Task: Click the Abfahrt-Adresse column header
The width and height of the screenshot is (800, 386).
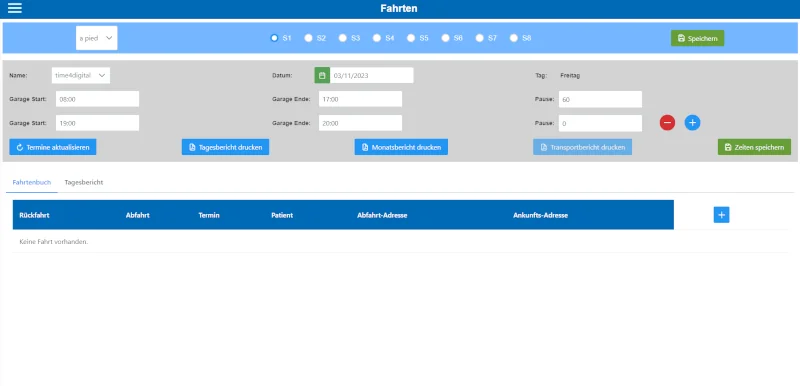Action: pyautogui.click(x=382, y=215)
